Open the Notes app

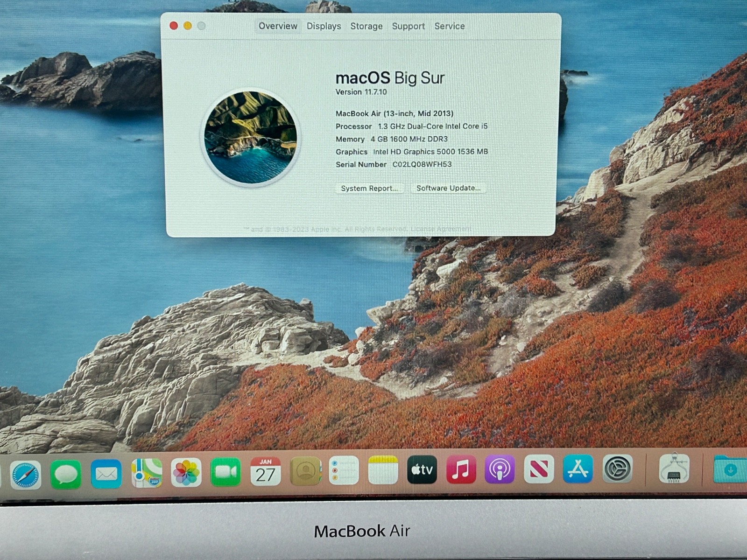[383, 470]
